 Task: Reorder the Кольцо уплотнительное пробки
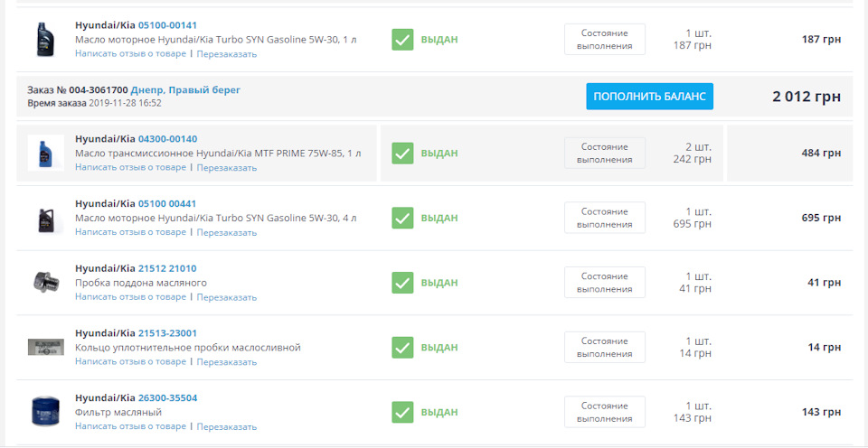226,361
